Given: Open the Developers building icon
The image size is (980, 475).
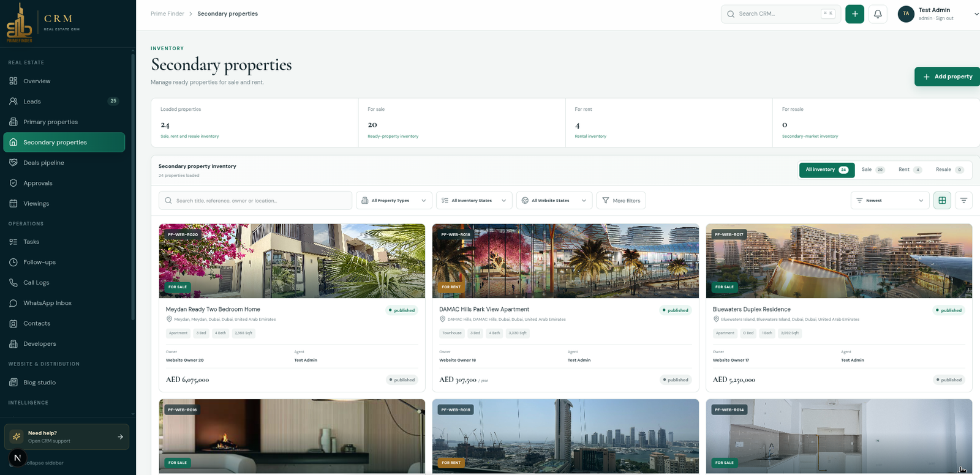Looking at the screenshot, I should click(13, 343).
